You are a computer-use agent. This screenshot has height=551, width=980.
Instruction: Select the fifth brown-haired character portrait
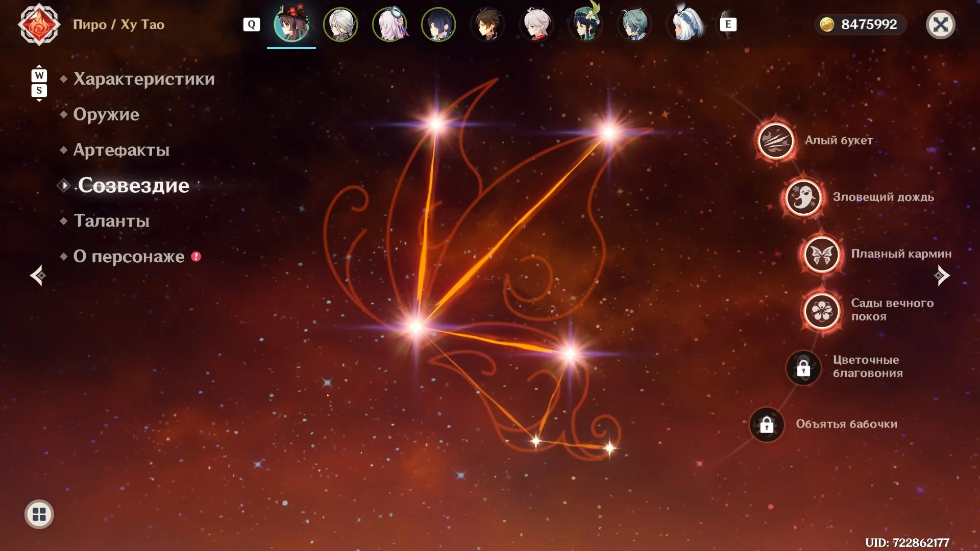[487, 24]
